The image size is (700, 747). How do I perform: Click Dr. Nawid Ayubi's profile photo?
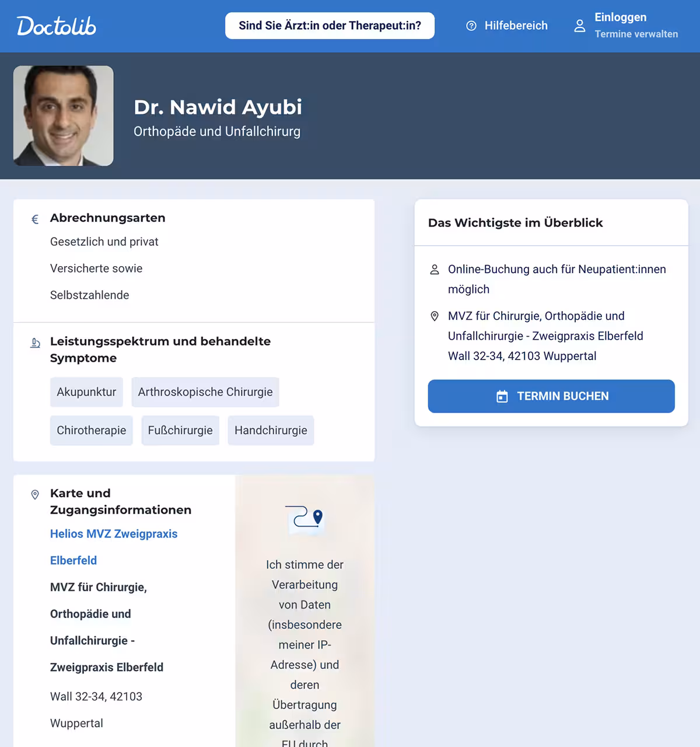[64, 116]
